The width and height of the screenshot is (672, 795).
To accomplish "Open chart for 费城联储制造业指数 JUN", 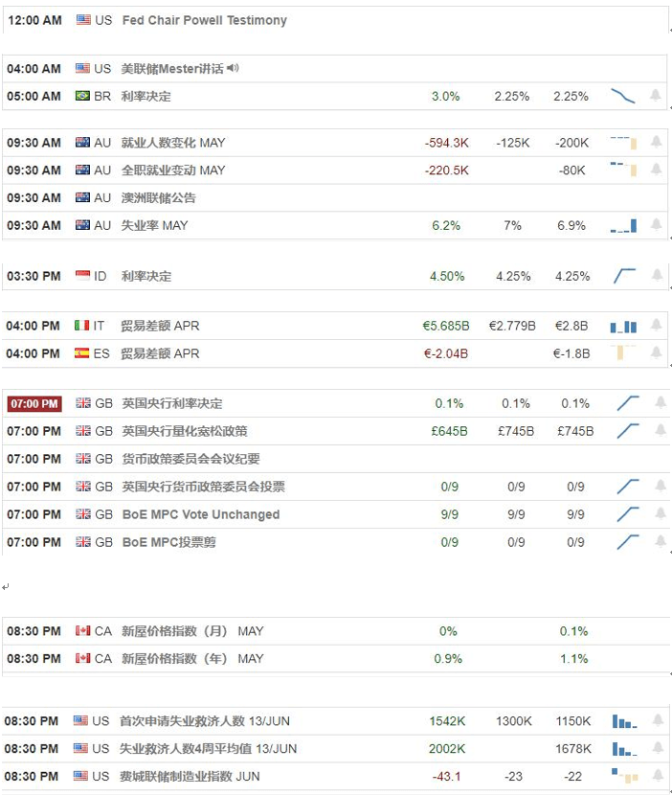I will point(624,775).
